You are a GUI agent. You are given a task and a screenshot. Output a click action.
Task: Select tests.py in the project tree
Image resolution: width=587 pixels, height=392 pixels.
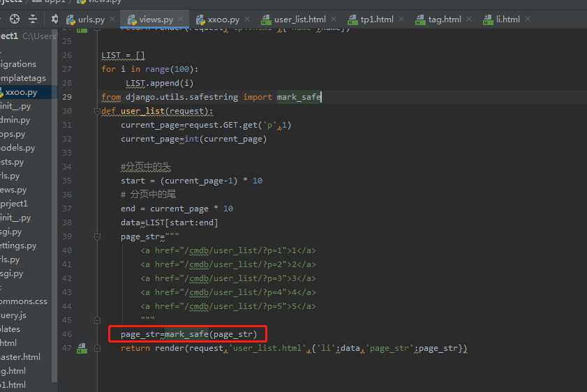[x=12, y=162]
